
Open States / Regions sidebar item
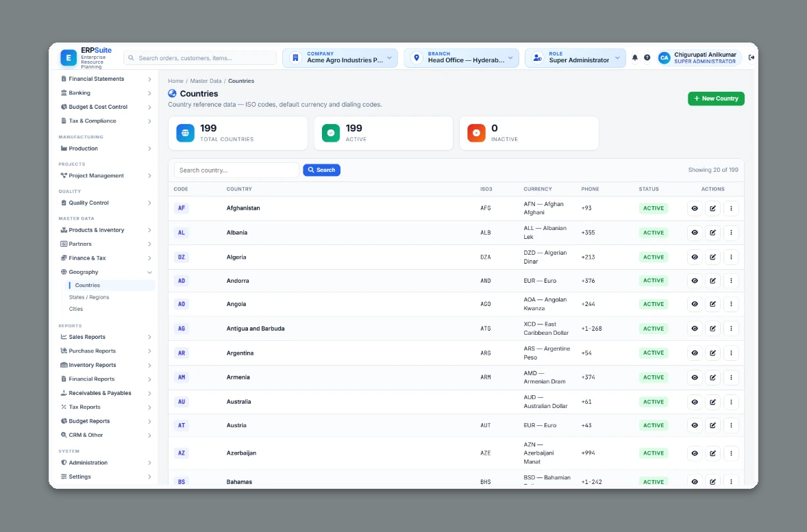click(89, 297)
